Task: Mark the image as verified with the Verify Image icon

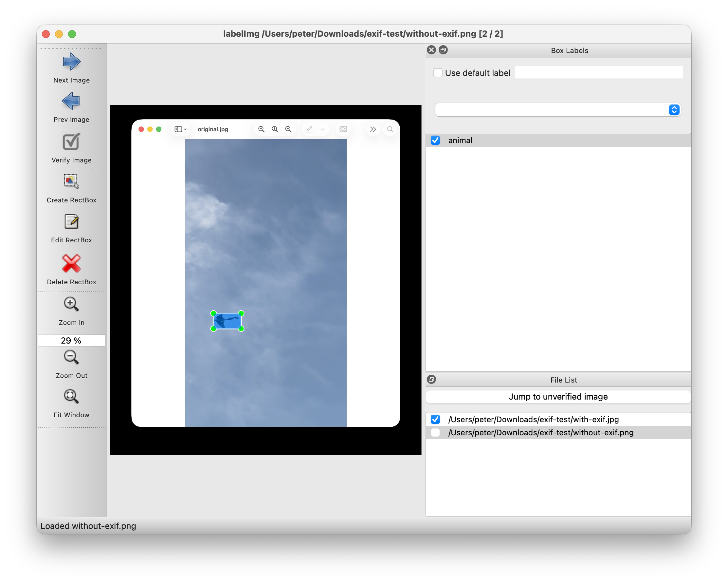Action: click(x=71, y=141)
